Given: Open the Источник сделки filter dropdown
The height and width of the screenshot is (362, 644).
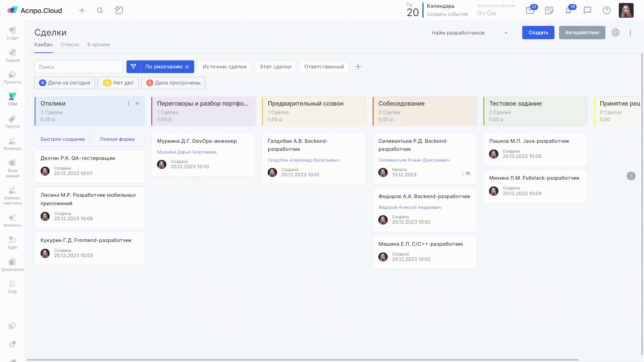Looking at the screenshot, I should (x=224, y=67).
